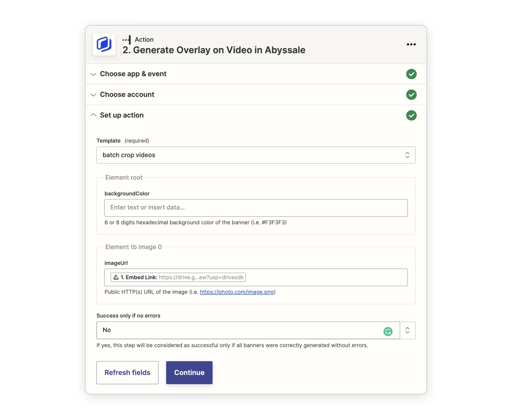Image resolution: width=512 pixels, height=420 pixels.
Task: Open the three-dot step options menu
Action: pyautogui.click(x=411, y=44)
